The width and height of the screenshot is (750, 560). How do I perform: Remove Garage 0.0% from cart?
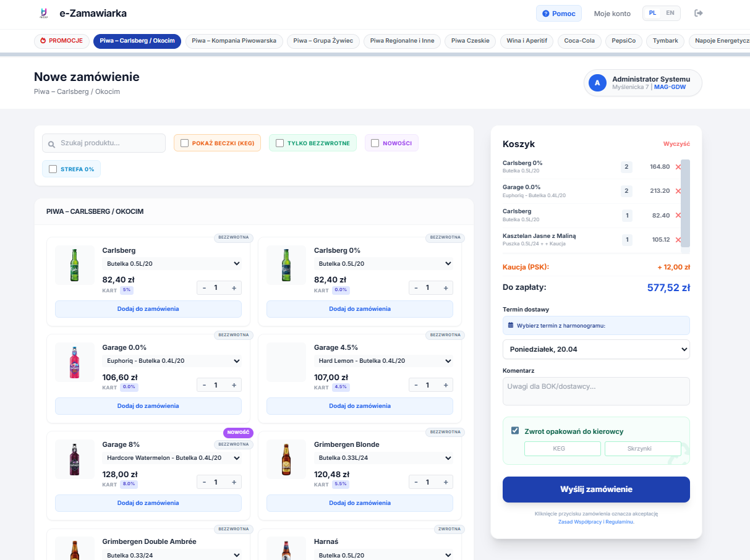[678, 191]
